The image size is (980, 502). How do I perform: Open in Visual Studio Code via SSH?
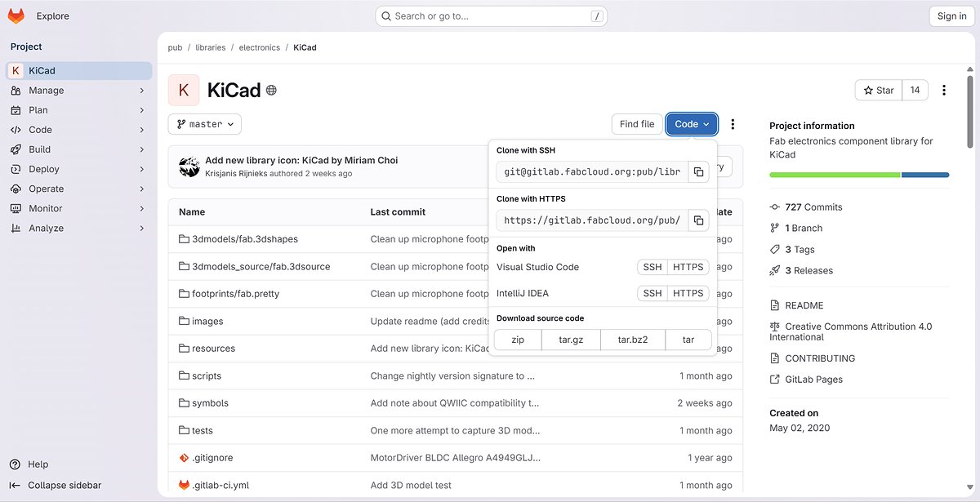pos(652,267)
